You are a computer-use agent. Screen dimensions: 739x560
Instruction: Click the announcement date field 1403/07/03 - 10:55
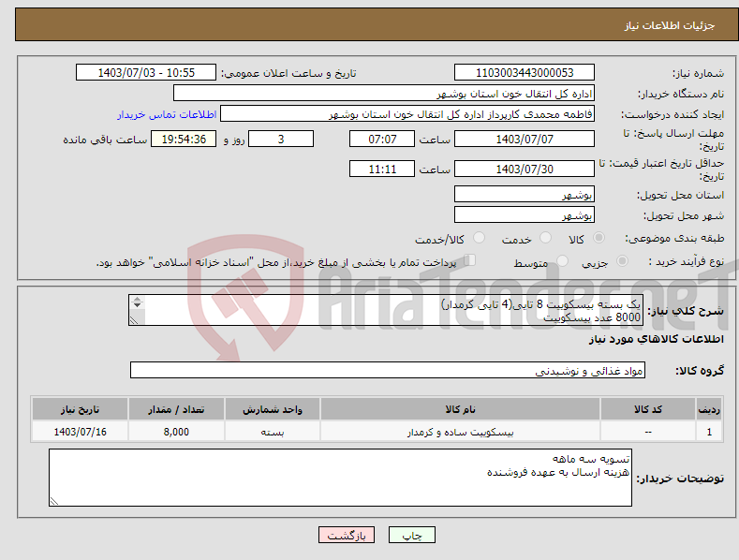click(145, 73)
